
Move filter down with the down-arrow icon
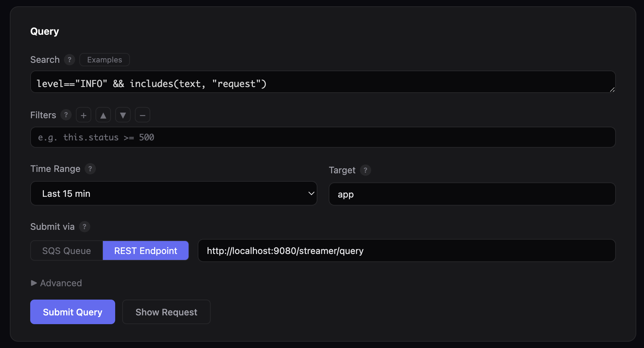coord(123,115)
